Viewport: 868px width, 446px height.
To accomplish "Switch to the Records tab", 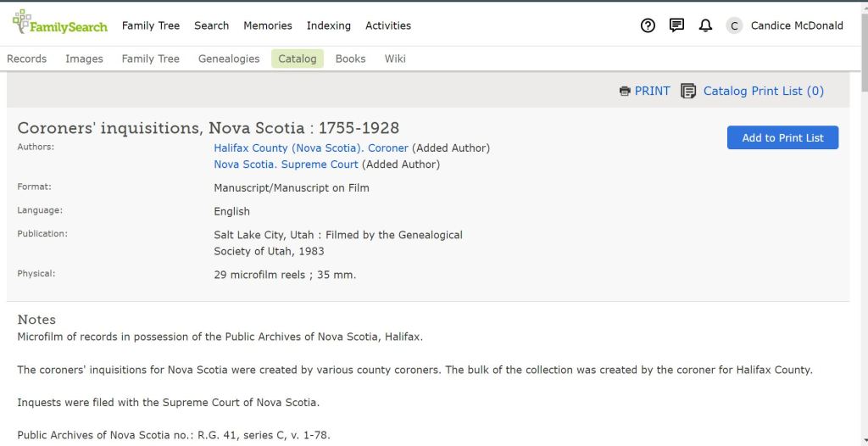I will (x=26, y=59).
